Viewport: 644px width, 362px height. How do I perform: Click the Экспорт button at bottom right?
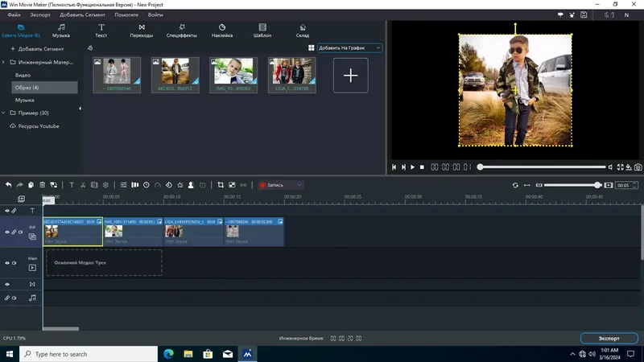point(609,339)
